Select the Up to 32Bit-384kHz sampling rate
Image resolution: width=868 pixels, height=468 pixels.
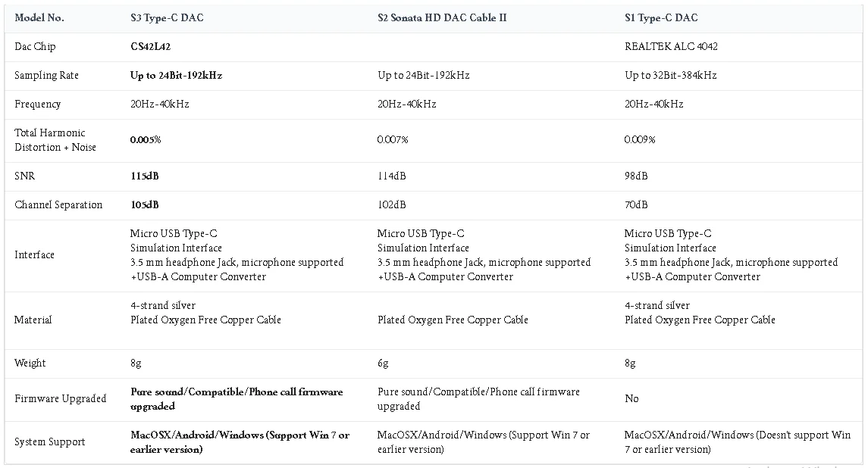pos(670,75)
